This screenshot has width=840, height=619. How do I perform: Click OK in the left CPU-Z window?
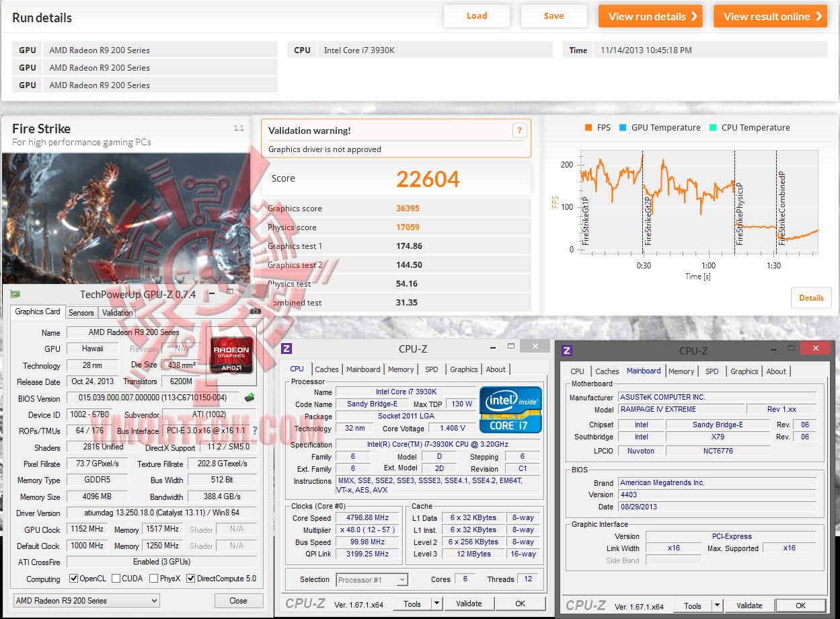tap(521, 604)
